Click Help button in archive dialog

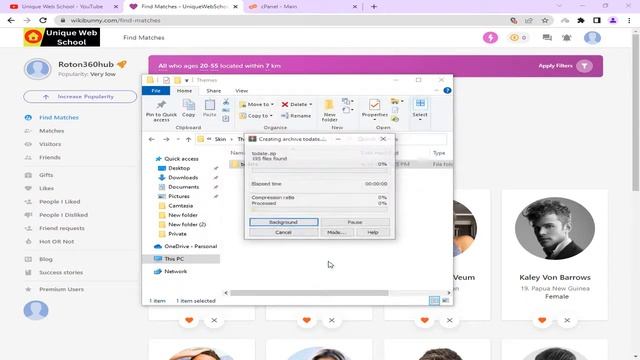point(373,232)
